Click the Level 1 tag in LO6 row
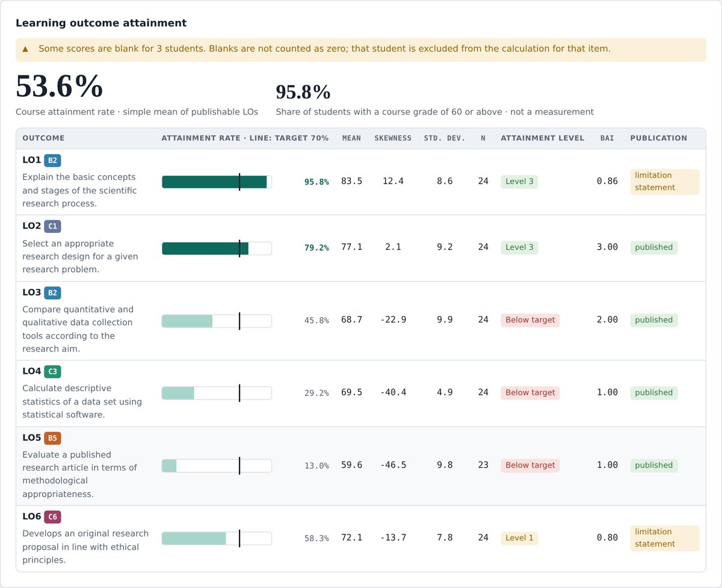The height and width of the screenshot is (588, 722). (x=519, y=538)
